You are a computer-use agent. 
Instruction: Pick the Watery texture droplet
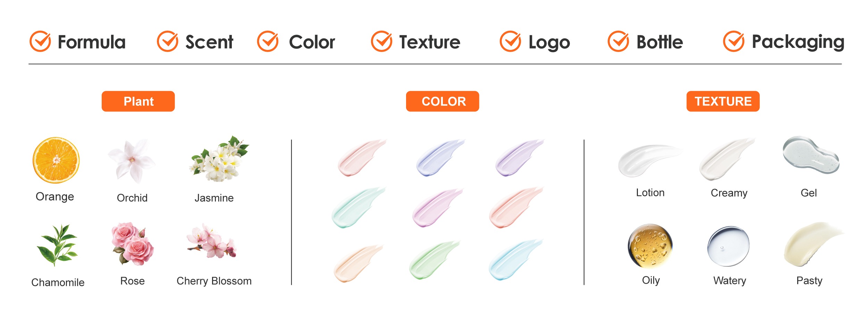click(728, 246)
